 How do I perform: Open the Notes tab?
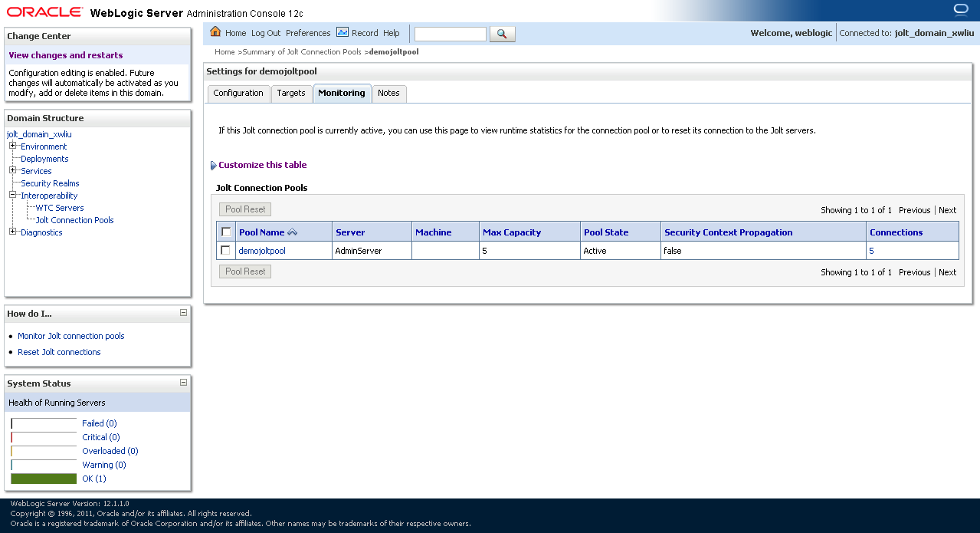click(x=389, y=93)
